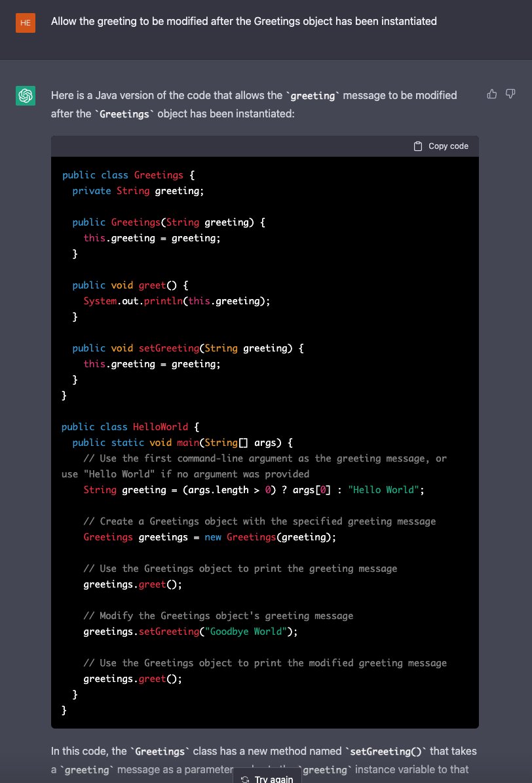Click the 'Goodbye World' string in the code

pyautogui.click(x=246, y=632)
